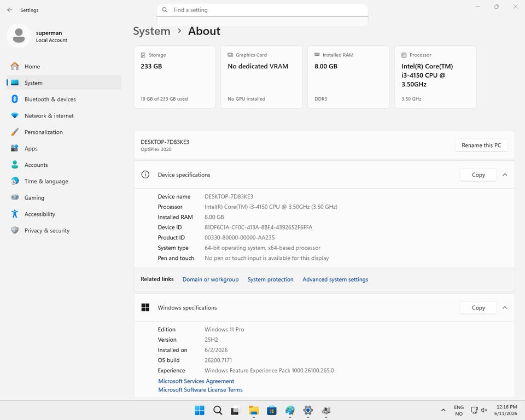This screenshot has height=420, width=525.
Task: Click the System monitor icon in sidebar
Action: click(x=15, y=83)
